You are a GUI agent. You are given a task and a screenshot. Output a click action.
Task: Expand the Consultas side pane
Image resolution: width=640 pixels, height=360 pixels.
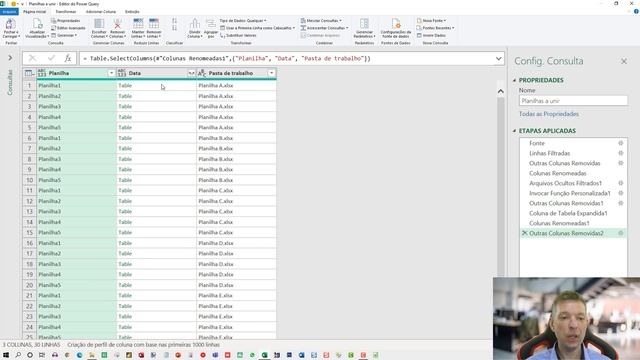click(10, 58)
